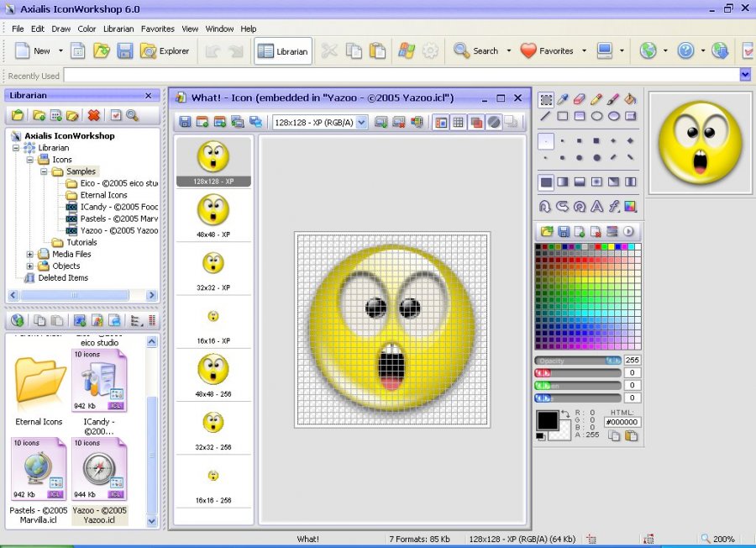Select the 48x48 XP icon thumbnail
Viewport: 756px width, 548px height.
click(213, 210)
